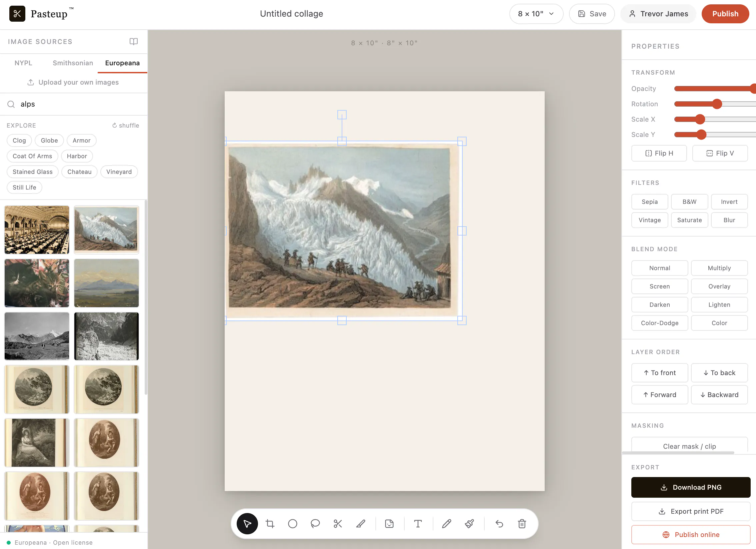Open the image sources guide book icon
Image resolution: width=756 pixels, height=549 pixels.
tap(134, 42)
